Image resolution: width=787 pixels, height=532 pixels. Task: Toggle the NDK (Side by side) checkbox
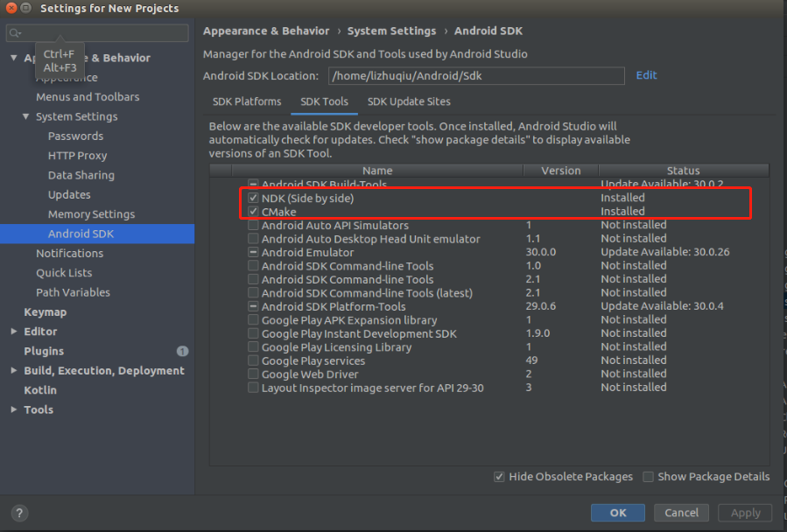tap(253, 198)
